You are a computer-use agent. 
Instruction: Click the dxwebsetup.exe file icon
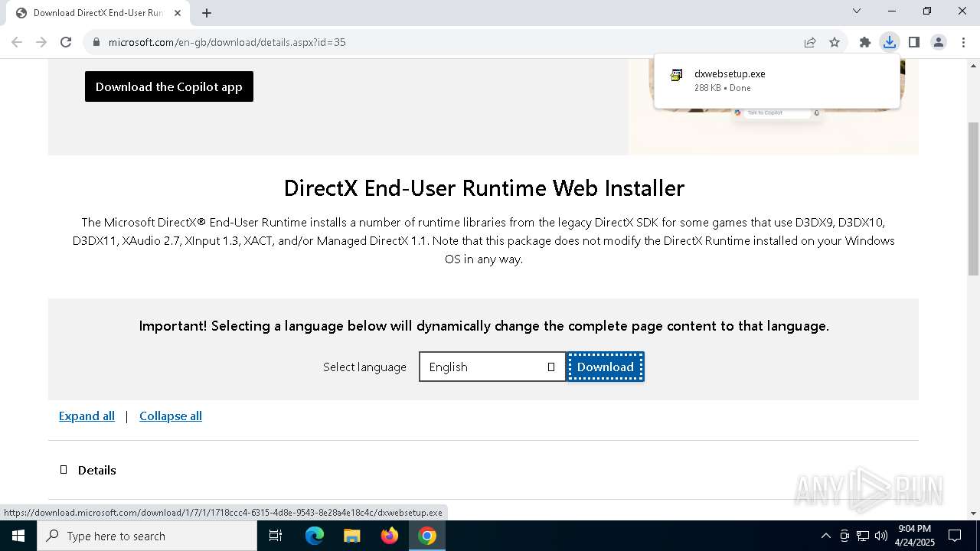point(676,75)
